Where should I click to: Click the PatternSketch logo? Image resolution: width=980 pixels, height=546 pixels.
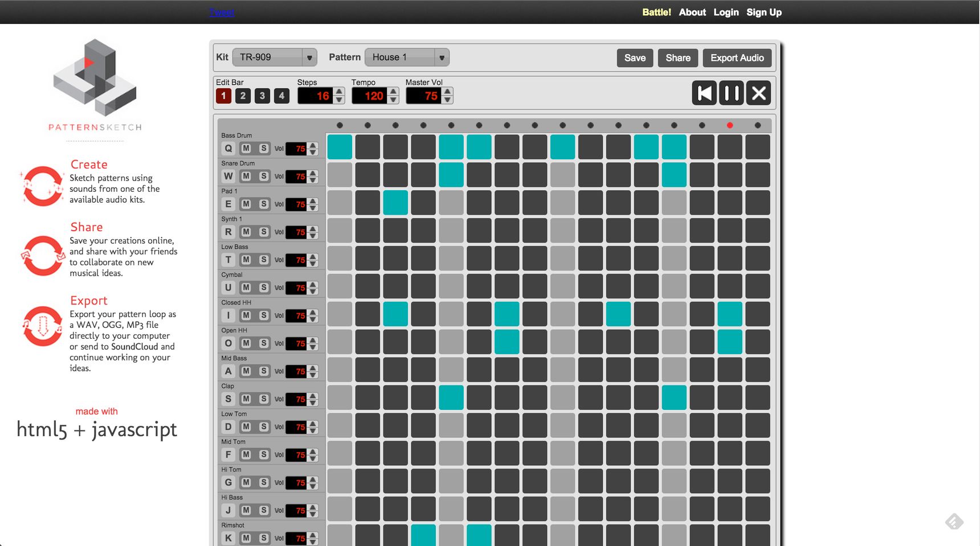click(x=95, y=85)
